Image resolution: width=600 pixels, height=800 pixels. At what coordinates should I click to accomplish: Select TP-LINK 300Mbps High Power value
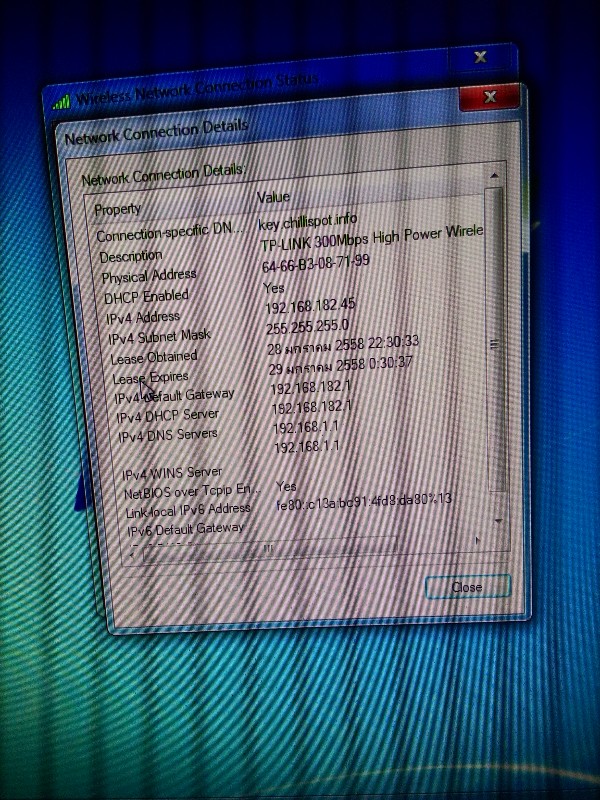[372, 238]
